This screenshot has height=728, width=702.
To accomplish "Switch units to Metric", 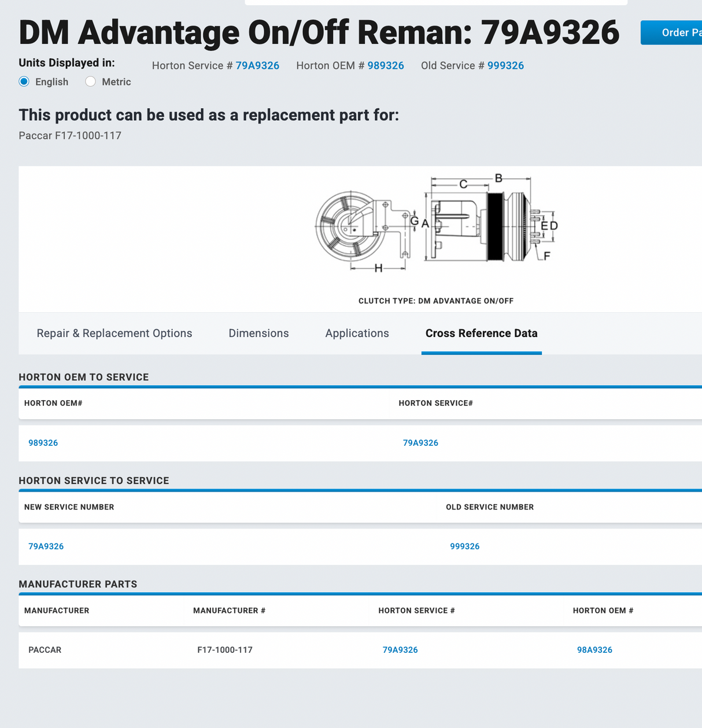I will [x=90, y=82].
